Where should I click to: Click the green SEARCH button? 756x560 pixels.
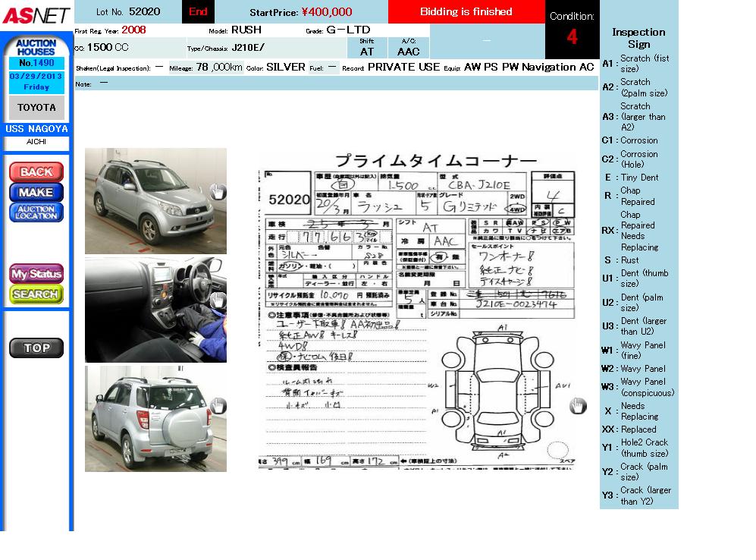[x=36, y=294]
